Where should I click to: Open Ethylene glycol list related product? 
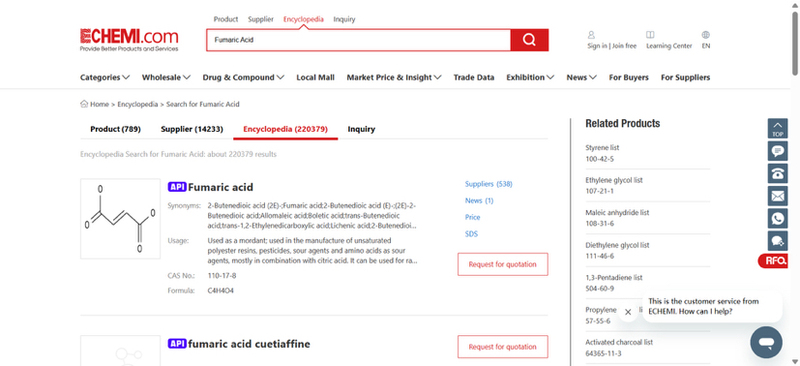pyautogui.click(x=614, y=180)
